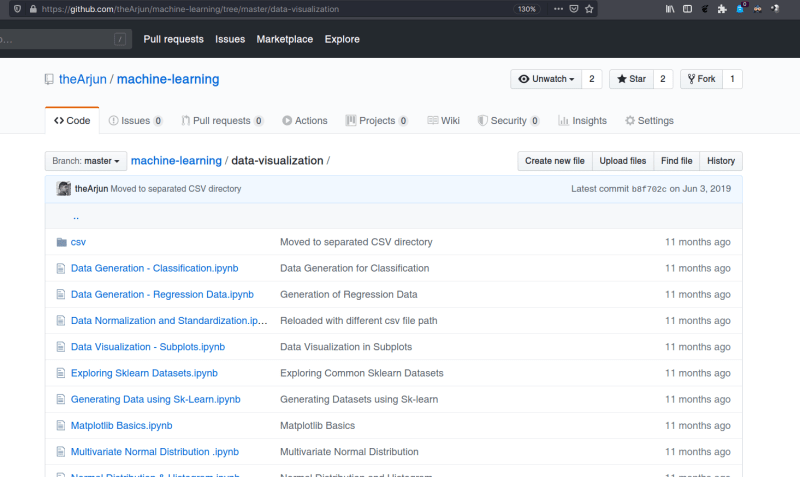Click the browser URL address field
Viewport: 800px width, 477px height.
(276, 9)
